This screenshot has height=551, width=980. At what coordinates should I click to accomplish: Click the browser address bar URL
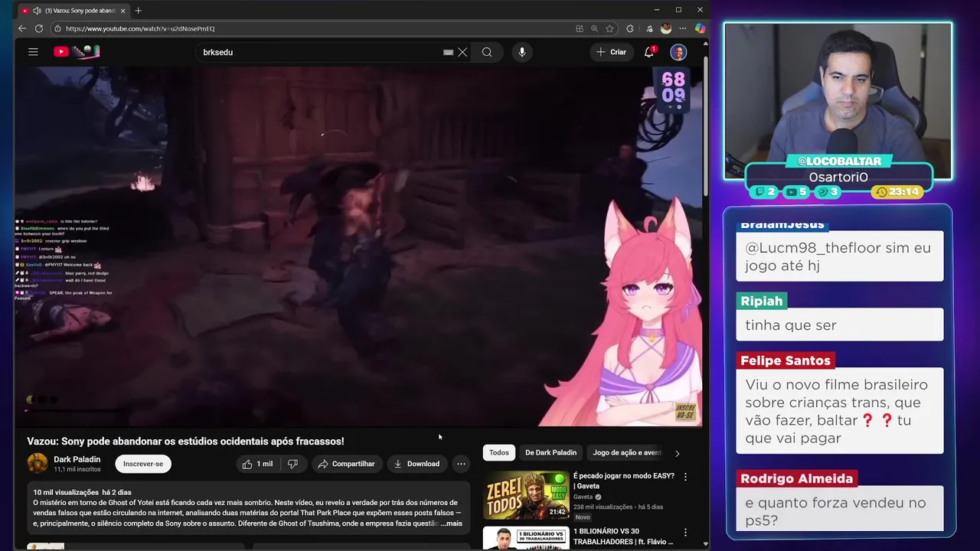[140, 28]
